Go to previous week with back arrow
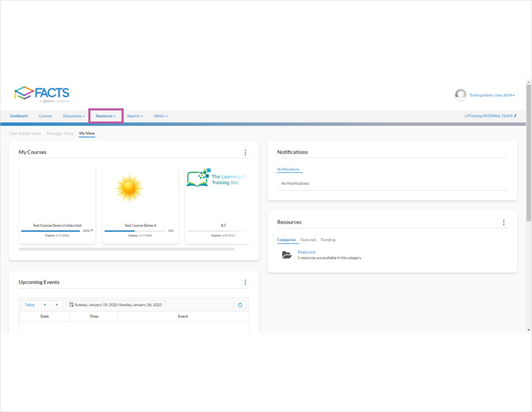Viewport: 532px width, 412px height. click(x=44, y=304)
